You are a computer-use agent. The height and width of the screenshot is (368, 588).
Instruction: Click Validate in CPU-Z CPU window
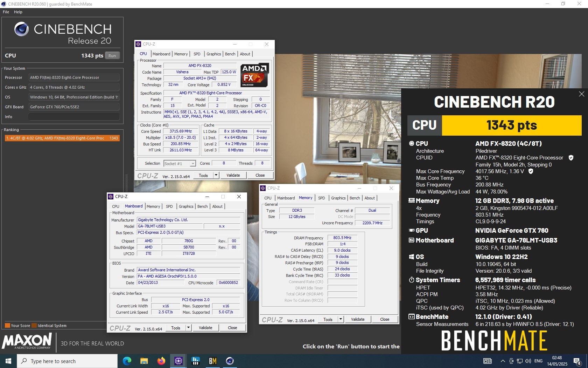(233, 175)
